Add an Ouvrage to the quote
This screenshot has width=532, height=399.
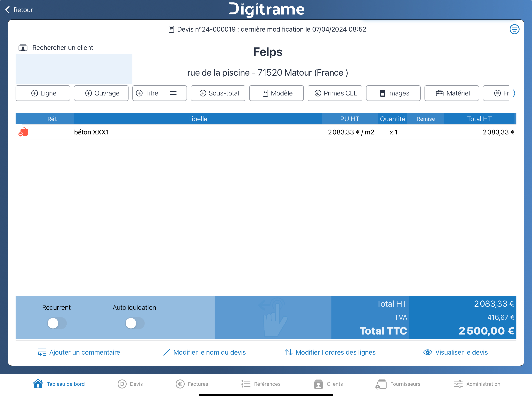[101, 93]
